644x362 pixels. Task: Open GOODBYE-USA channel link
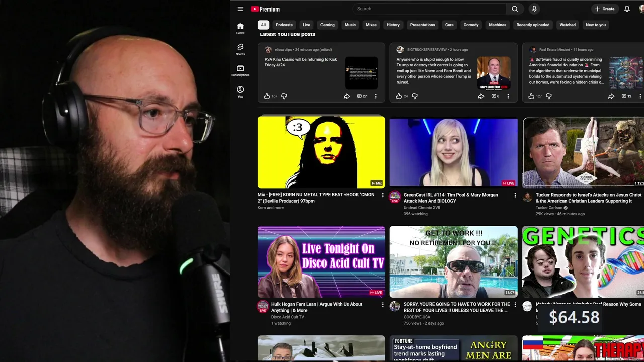[x=417, y=317]
